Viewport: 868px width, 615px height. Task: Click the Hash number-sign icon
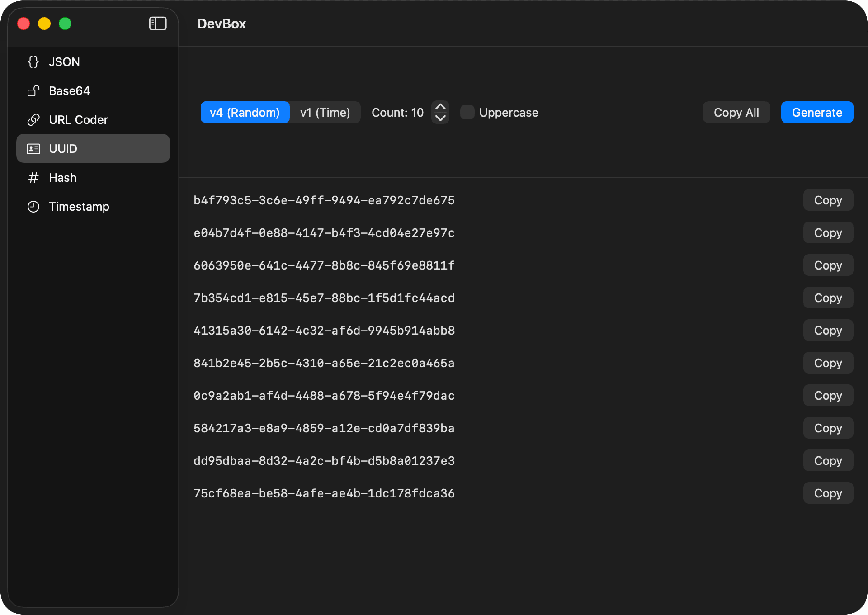[x=33, y=178]
